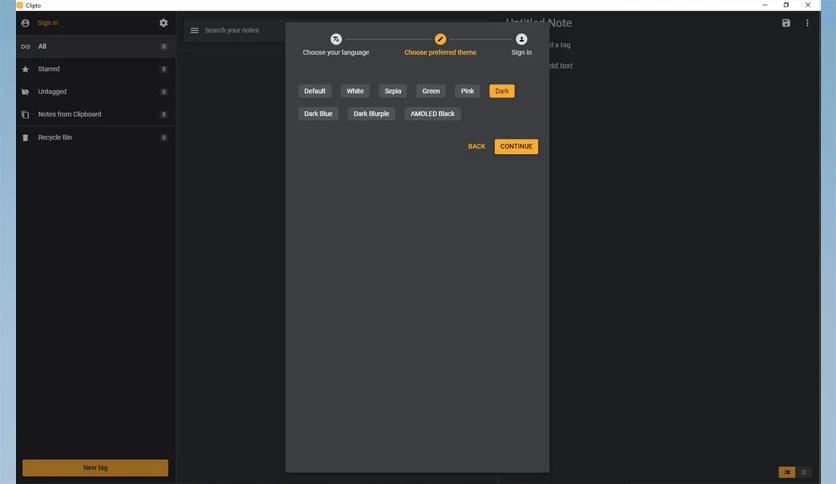Open Notes from Clipboard section
The height and width of the screenshot is (484, 836).
tap(69, 114)
